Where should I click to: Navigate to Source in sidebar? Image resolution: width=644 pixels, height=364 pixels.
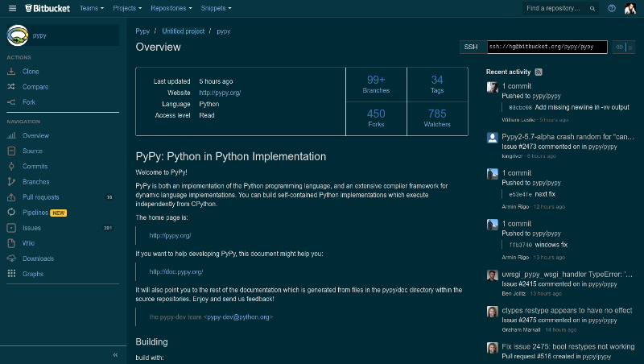point(32,151)
